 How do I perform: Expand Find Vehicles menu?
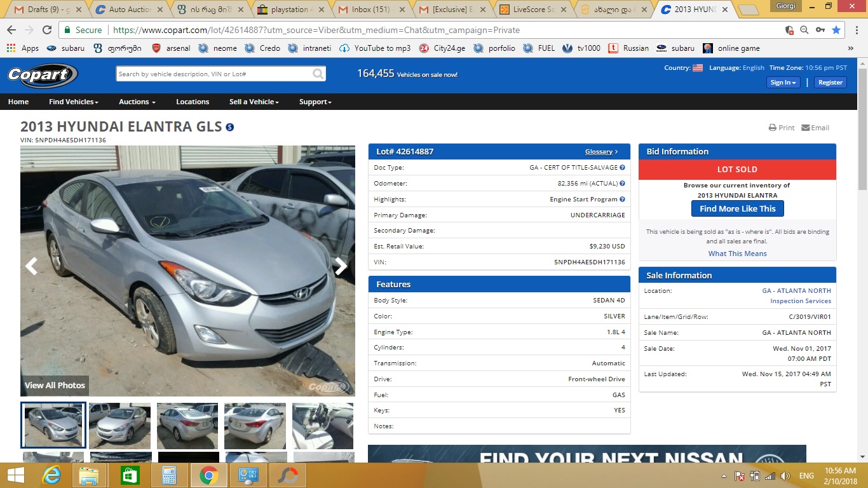pyautogui.click(x=74, y=102)
